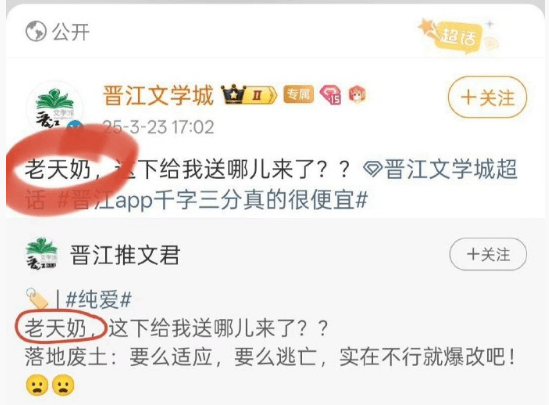
Task: Follow 晋江推文君 with +关注 button
Action: click(488, 254)
